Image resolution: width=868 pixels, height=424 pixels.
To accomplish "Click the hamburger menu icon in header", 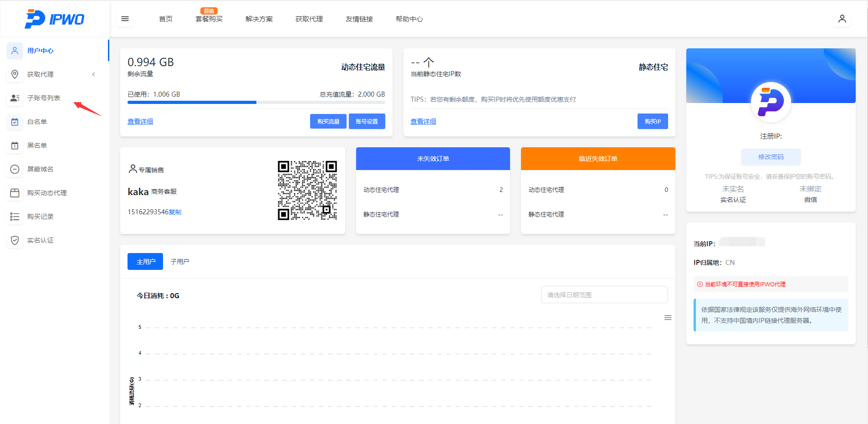I will (x=125, y=19).
